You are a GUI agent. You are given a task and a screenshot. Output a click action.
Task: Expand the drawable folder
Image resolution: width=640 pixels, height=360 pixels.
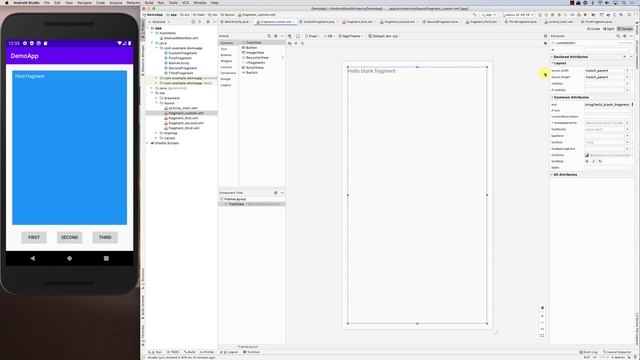coord(156,98)
